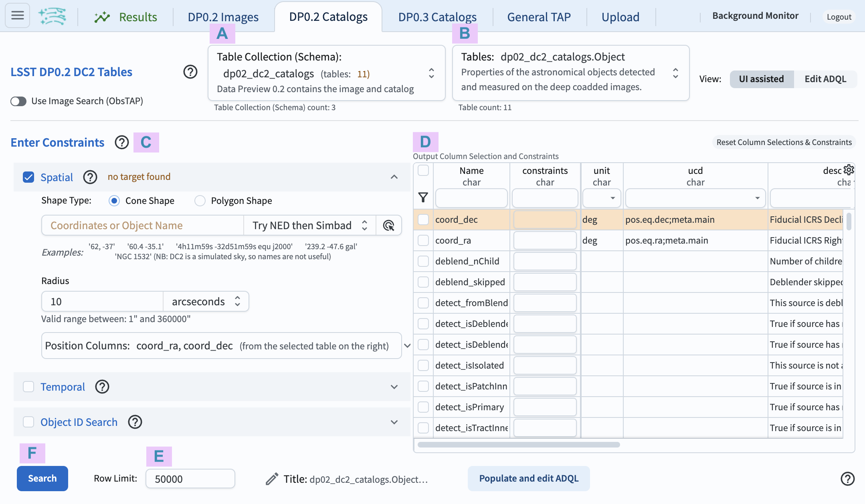Click the filter funnel icon in the column table
The width and height of the screenshot is (865, 504).
[423, 198]
